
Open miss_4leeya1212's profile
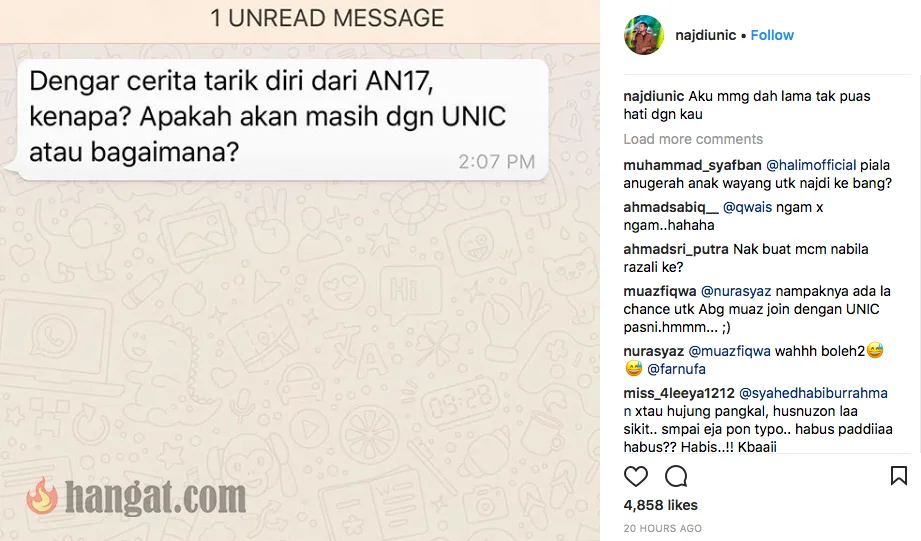679,393
